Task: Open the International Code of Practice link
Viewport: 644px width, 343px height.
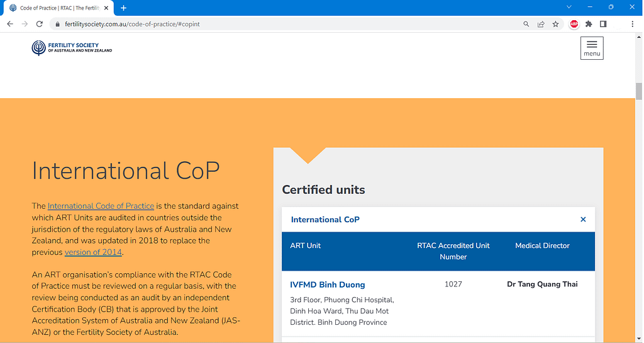Action: pos(101,206)
